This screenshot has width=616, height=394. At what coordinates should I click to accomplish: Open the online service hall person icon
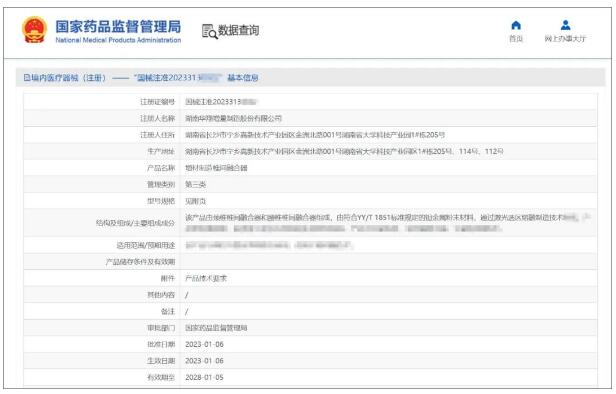(x=565, y=25)
